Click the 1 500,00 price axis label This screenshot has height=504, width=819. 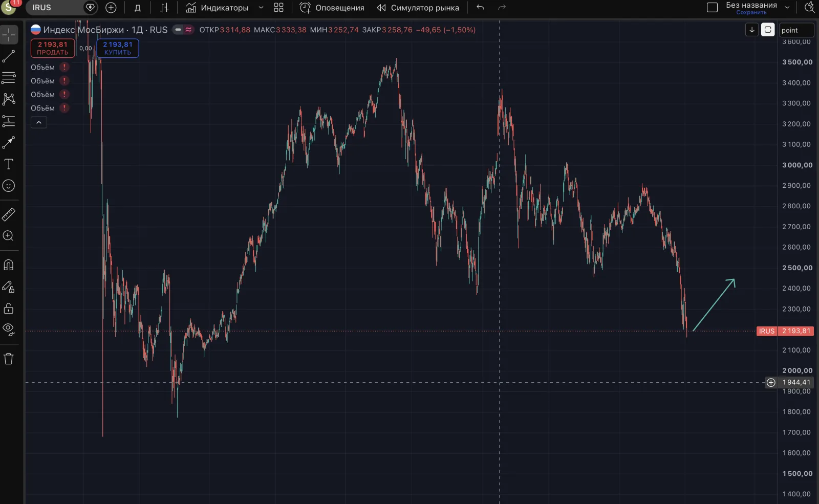point(797,473)
